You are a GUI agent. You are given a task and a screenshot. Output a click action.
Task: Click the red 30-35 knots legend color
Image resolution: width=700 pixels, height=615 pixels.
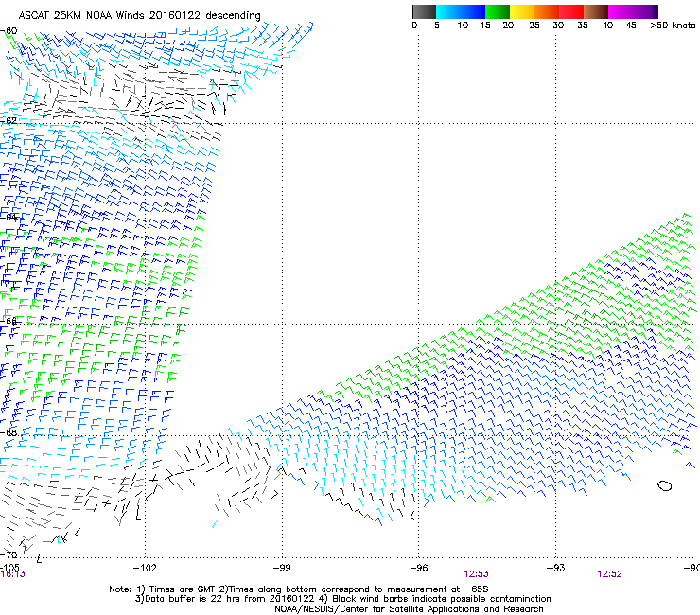571,11
